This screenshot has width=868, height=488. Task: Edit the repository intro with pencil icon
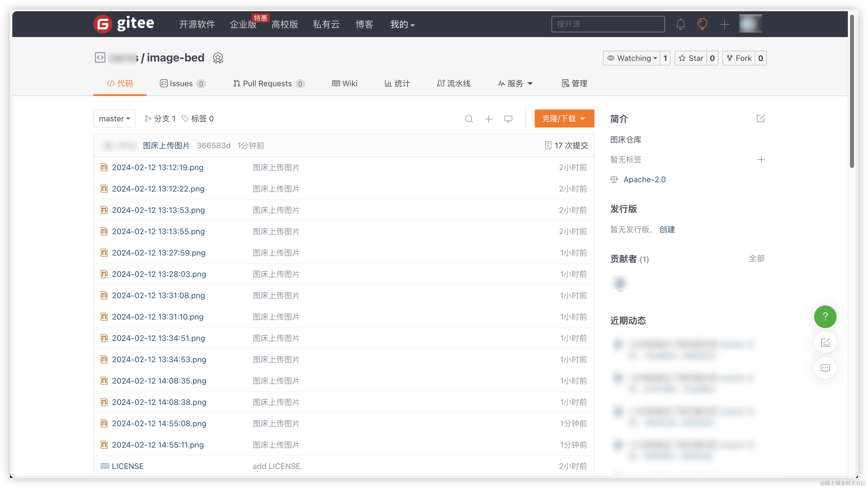(761, 119)
